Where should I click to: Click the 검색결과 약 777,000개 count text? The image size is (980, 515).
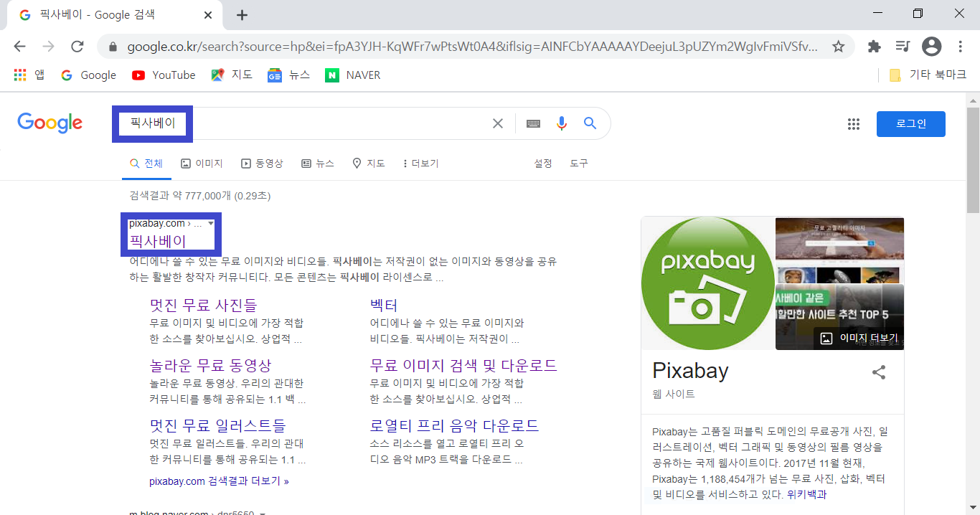click(200, 196)
